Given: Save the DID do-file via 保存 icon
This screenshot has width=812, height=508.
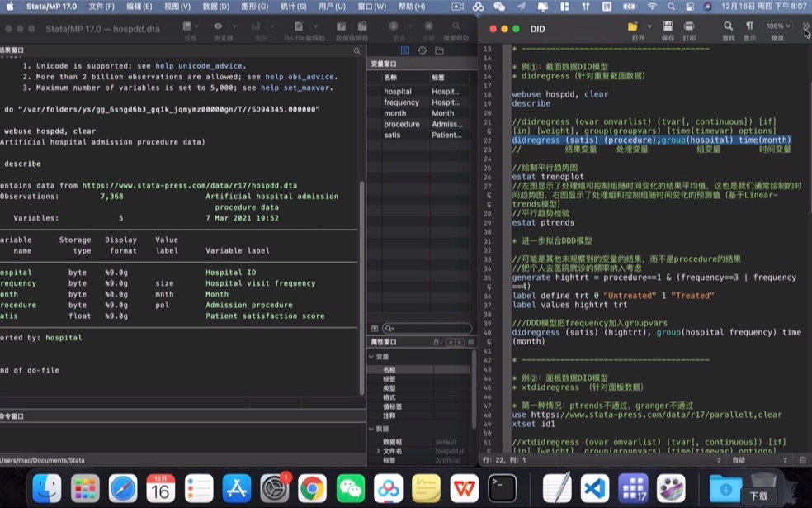Looking at the screenshot, I should pyautogui.click(x=666, y=26).
